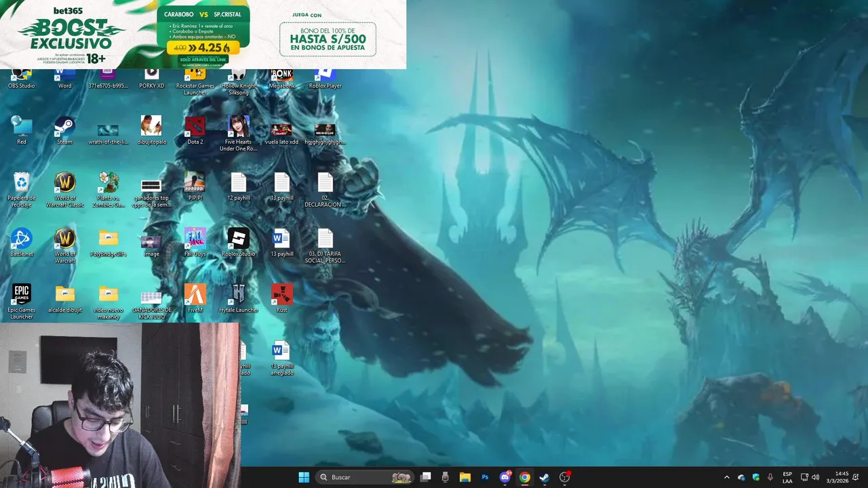Viewport: 868px width, 488px height.
Task: Click the microphone tray icon
Action: pos(770,477)
